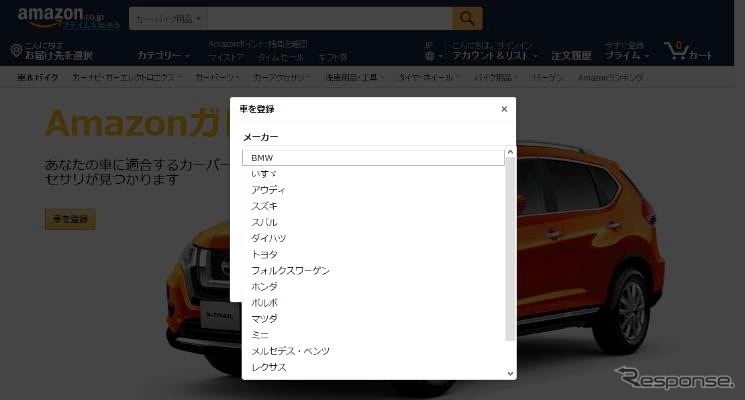
Task: Click Amazonポイント残高を確認 link
Action: coord(258,44)
